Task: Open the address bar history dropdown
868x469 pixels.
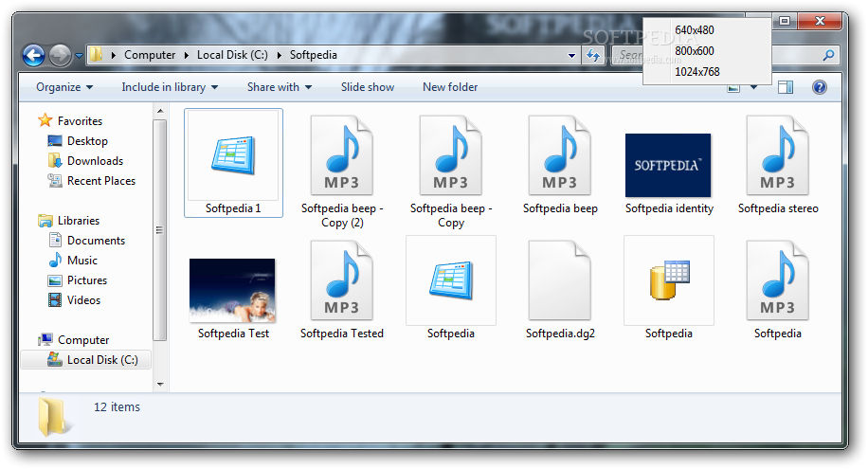Action: click(571, 55)
